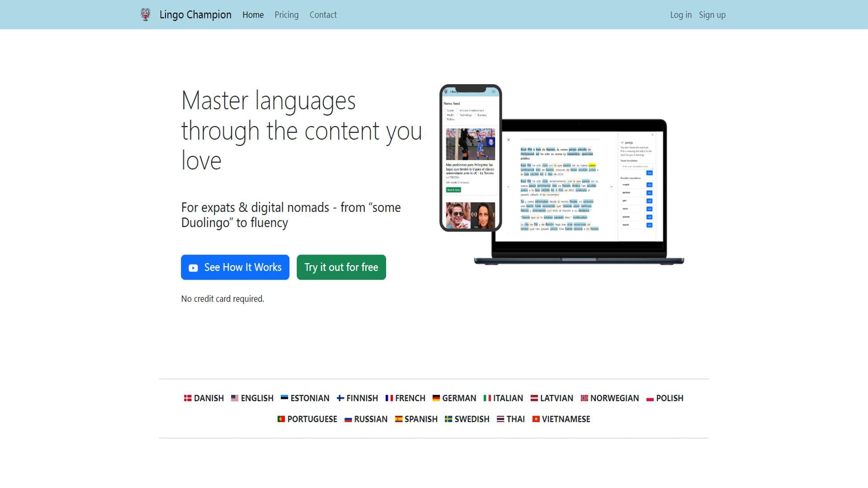Click the German flag icon
This screenshot has height=488, width=868.
coord(436,398)
